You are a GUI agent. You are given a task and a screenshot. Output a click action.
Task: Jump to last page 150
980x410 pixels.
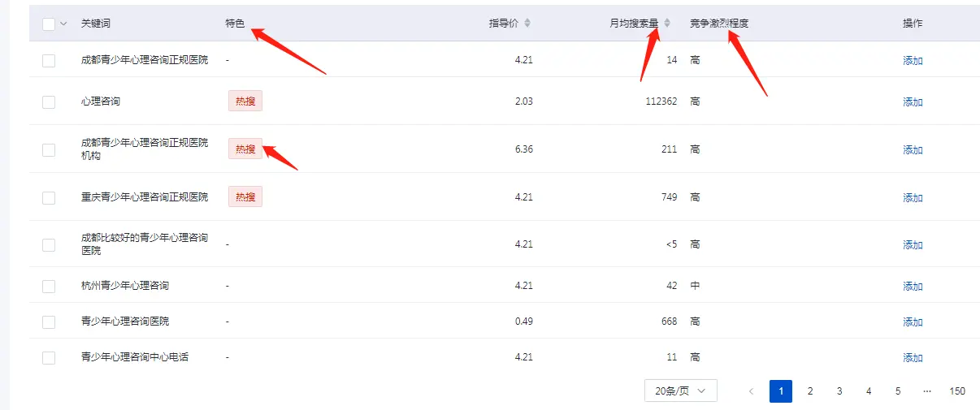[957, 391]
